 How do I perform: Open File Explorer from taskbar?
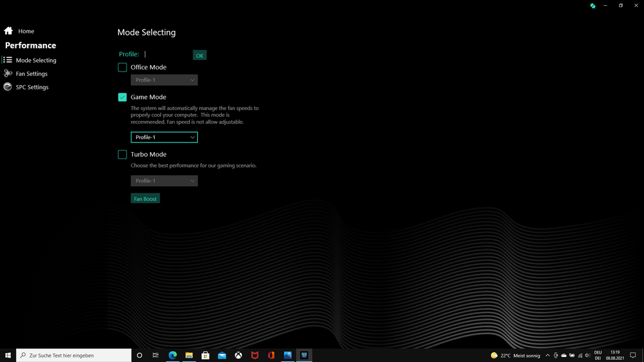coord(189,355)
